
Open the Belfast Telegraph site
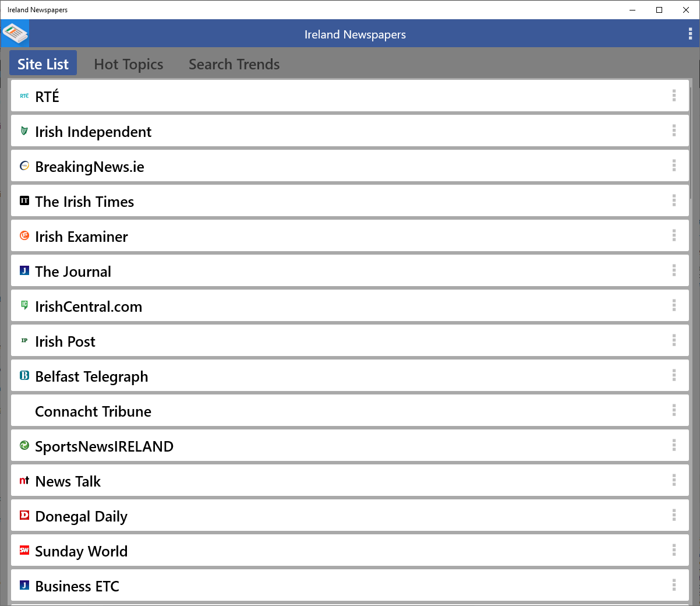349,375
